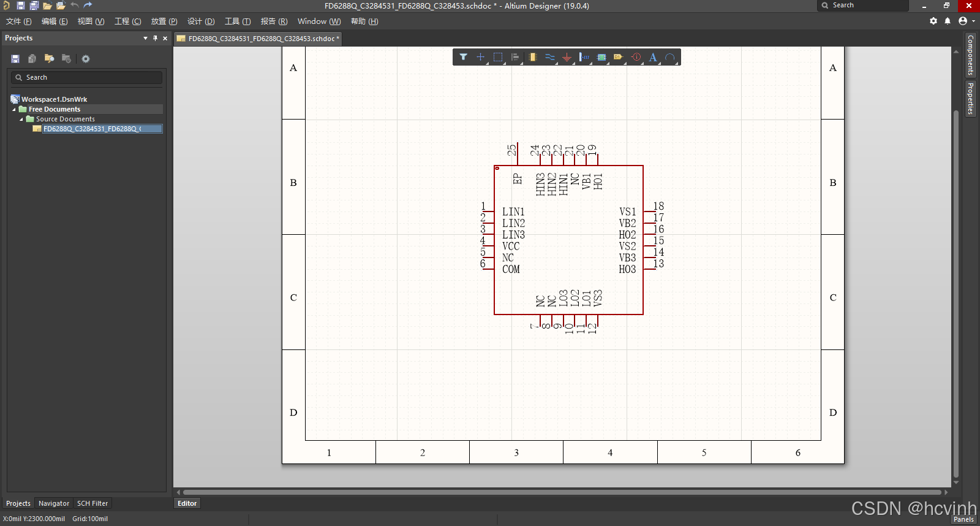Open the 报告 (R) menu
The height and width of the screenshot is (526, 980).
274,21
